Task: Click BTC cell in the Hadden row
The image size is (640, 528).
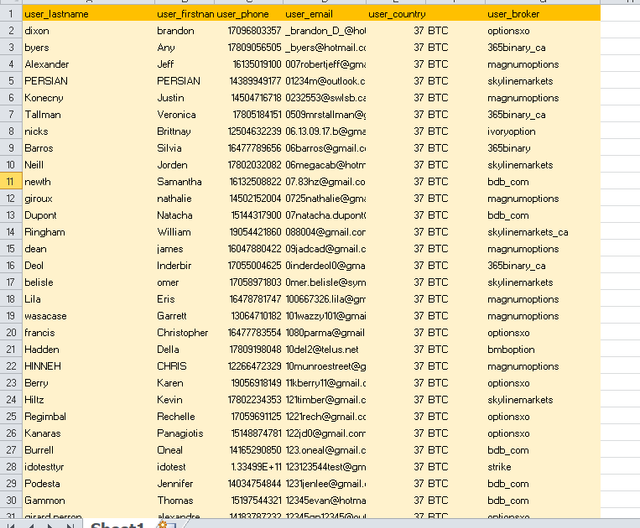Action: point(456,349)
